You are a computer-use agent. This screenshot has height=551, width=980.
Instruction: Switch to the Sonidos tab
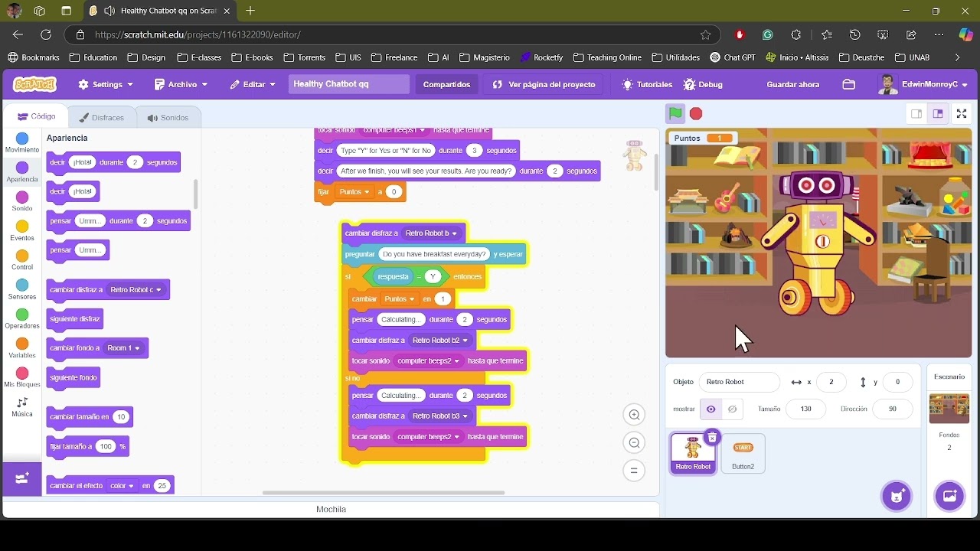pyautogui.click(x=168, y=118)
